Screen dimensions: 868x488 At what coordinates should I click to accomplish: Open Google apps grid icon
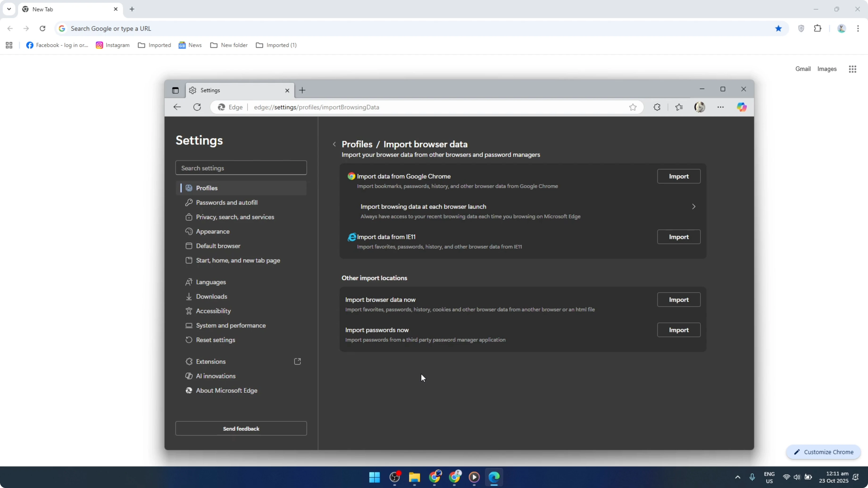click(x=852, y=69)
